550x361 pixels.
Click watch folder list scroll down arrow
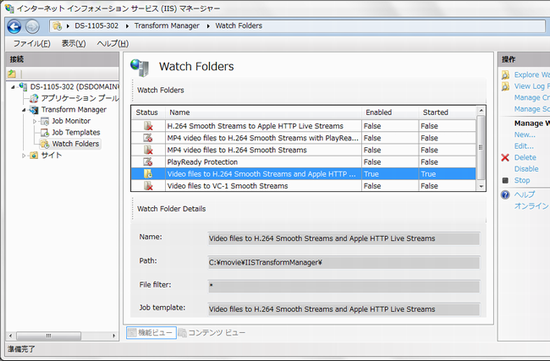481,186
